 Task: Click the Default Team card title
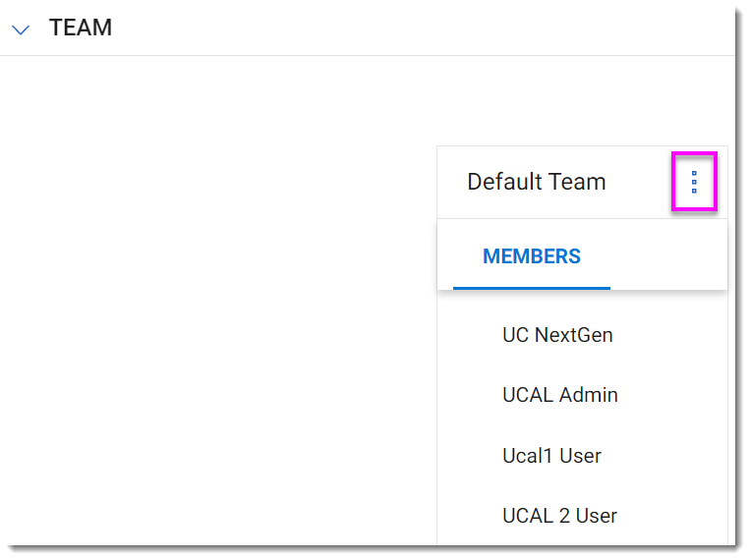(536, 182)
